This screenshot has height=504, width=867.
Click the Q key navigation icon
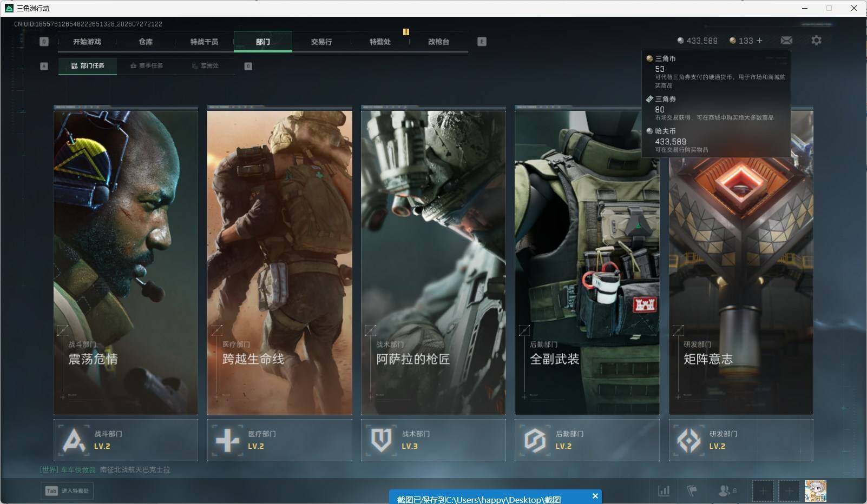click(44, 42)
